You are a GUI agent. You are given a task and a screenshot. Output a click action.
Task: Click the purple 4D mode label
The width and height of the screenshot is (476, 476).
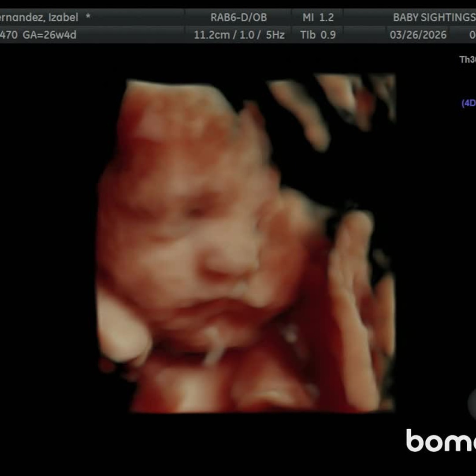[x=469, y=103]
